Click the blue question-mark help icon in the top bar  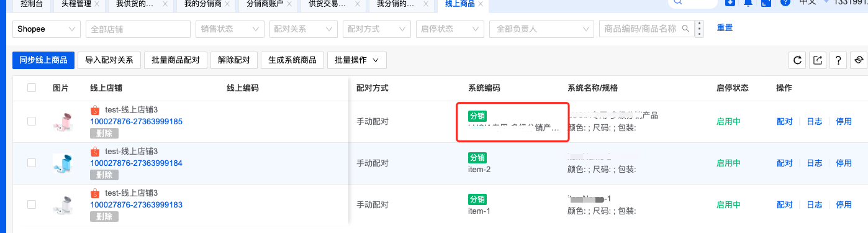[785, 2]
